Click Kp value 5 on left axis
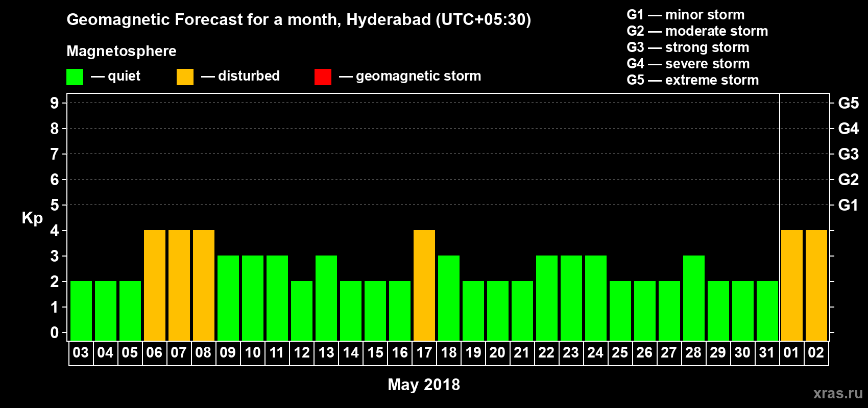This screenshot has width=868, height=408. click(55, 205)
